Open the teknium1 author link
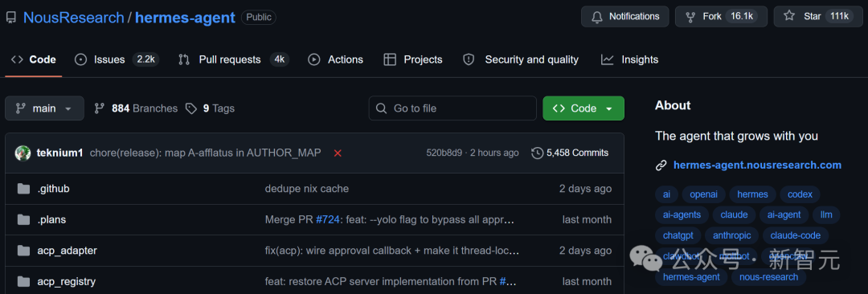Screen dimensions: 868x294 click(x=59, y=153)
